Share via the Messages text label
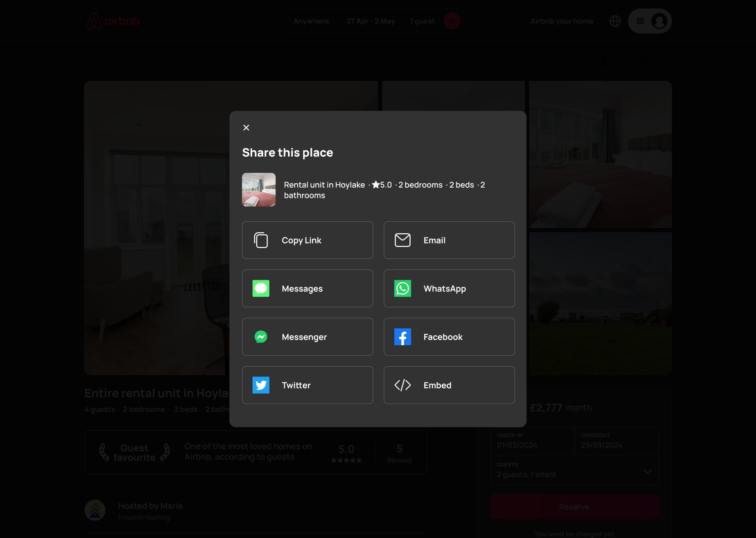 point(302,288)
